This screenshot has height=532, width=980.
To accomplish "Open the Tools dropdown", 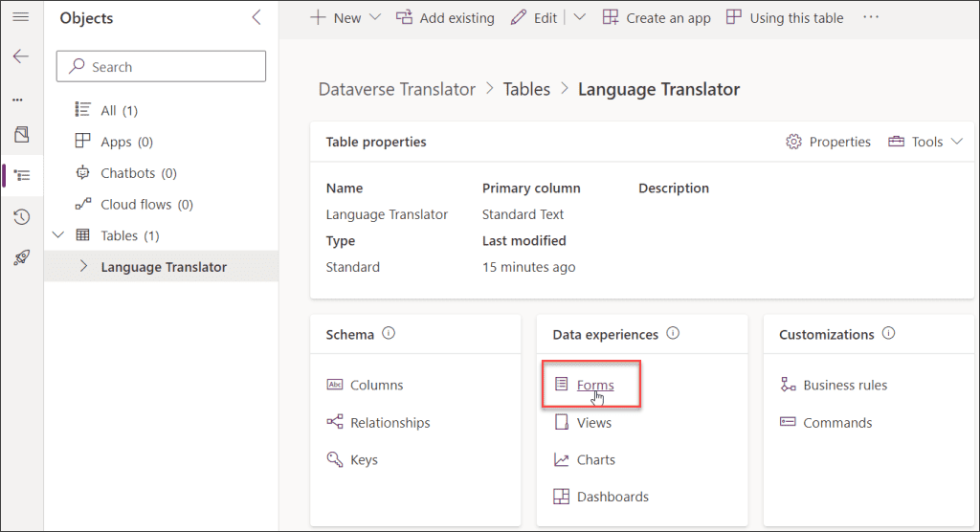I will pos(925,142).
